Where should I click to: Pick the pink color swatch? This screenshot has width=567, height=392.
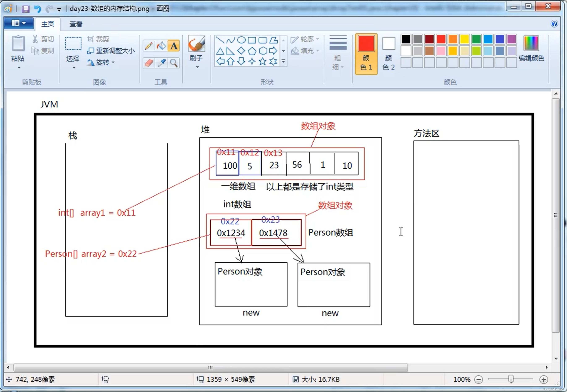(441, 51)
